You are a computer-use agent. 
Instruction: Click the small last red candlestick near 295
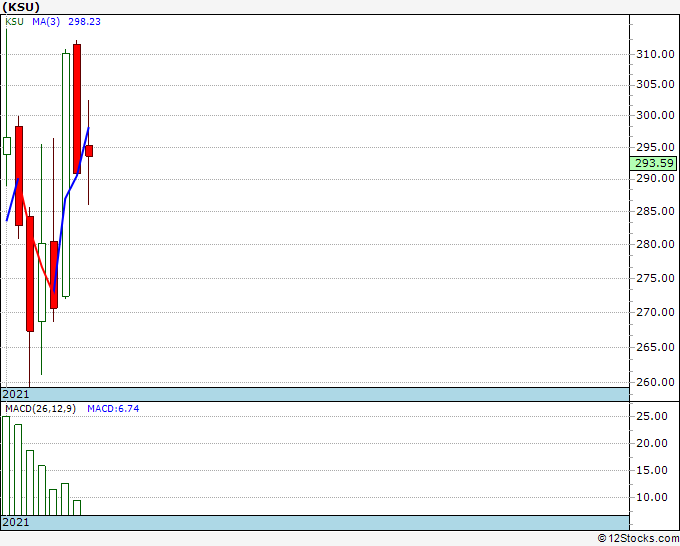coord(89,151)
